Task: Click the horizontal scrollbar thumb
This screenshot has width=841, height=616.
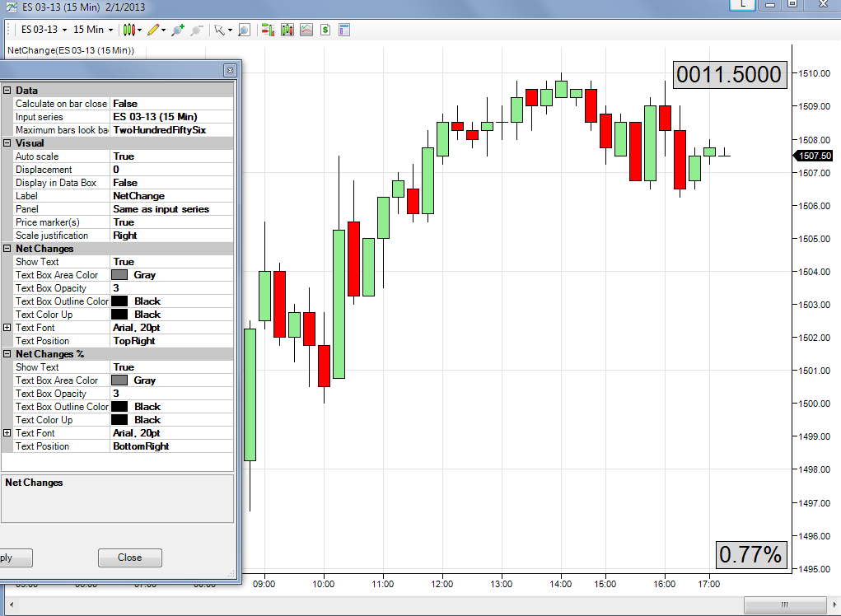Action: coord(785,604)
